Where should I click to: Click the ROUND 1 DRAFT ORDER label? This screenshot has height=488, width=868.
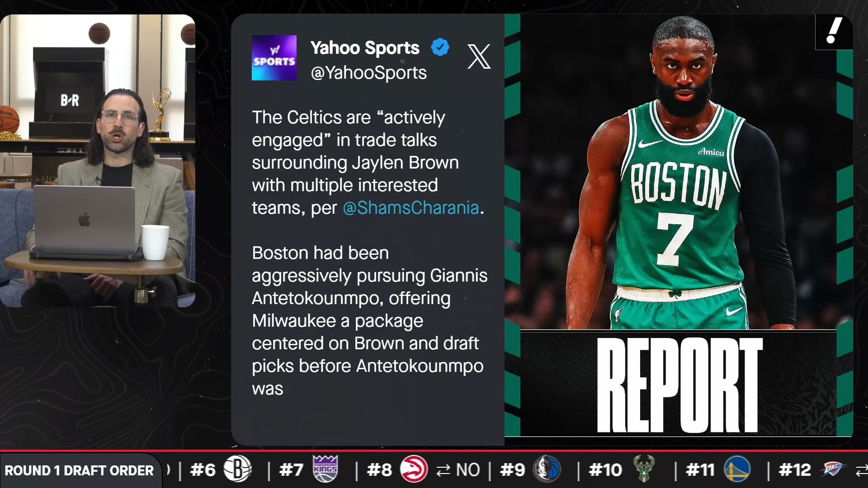(79, 470)
